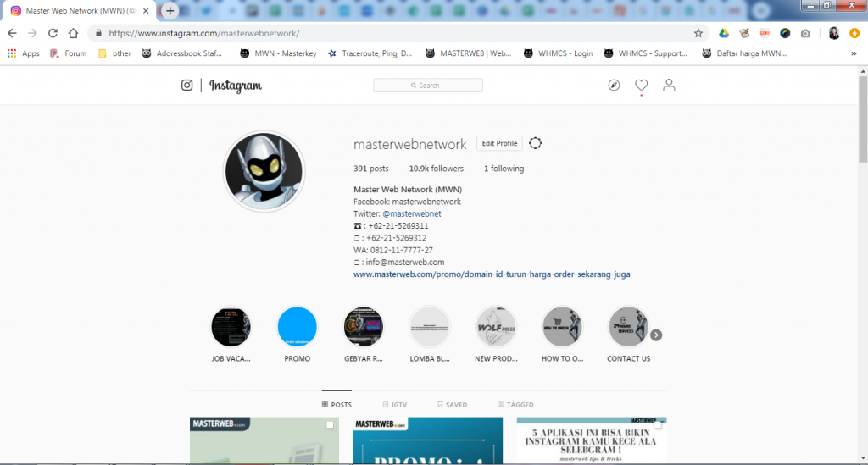Screen dimensions: 868x465
Task: Open the Explore compass icon
Action: point(614,86)
